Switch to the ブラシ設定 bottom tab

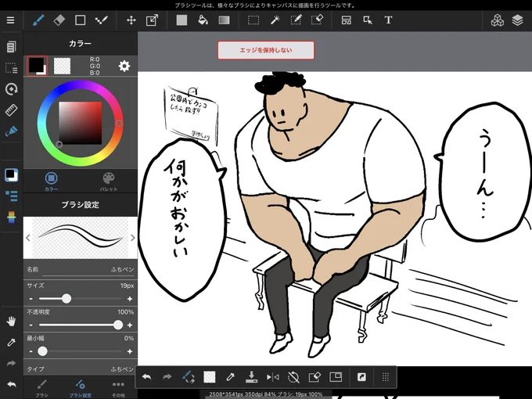coord(81,388)
